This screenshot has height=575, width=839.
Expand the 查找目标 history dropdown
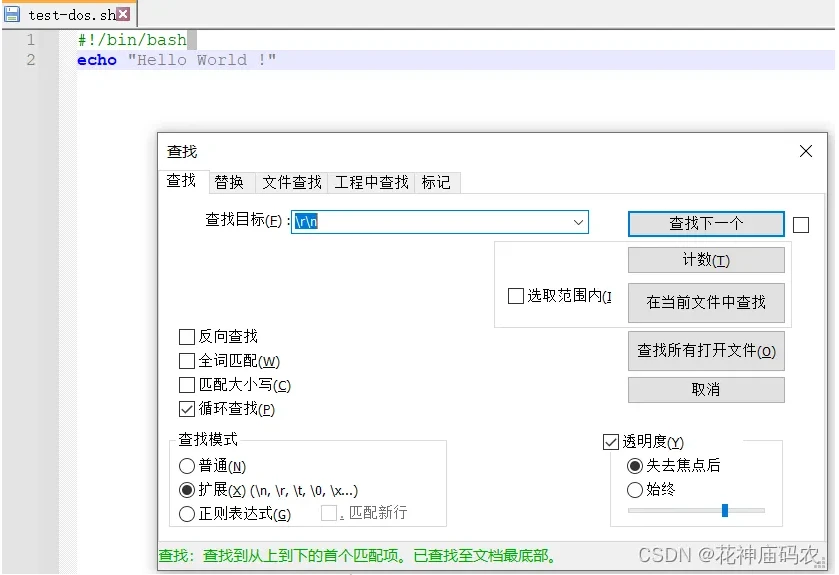coord(578,222)
